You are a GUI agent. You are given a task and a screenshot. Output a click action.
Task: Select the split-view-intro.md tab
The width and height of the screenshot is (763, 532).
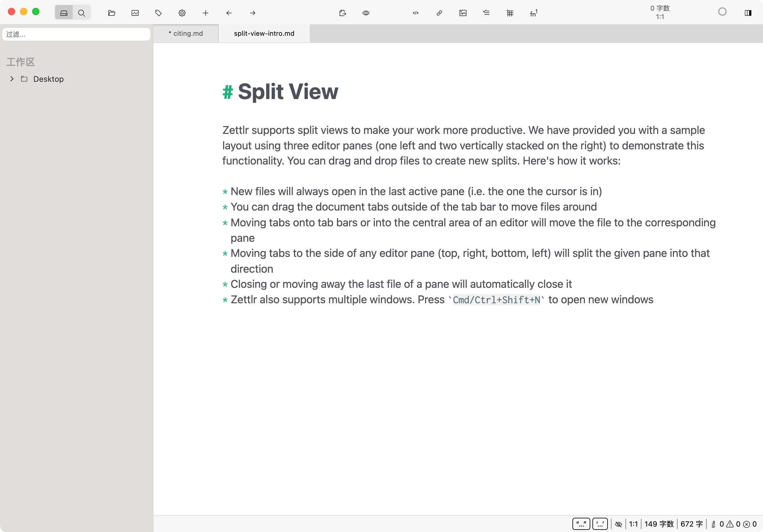[x=264, y=34]
